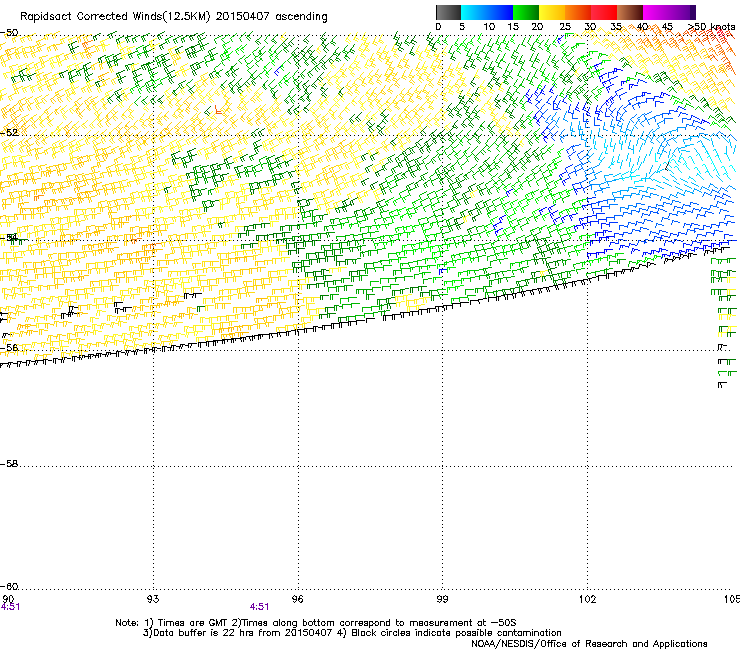The width and height of the screenshot is (740, 650).
Task: Click the word 'ascending' in the title
Action: (x=301, y=17)
